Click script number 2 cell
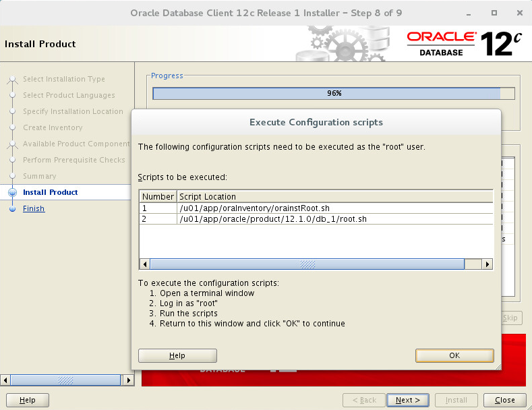Image resolution: width=532 pixels, height=410 pixels. [x=158, y=219]
